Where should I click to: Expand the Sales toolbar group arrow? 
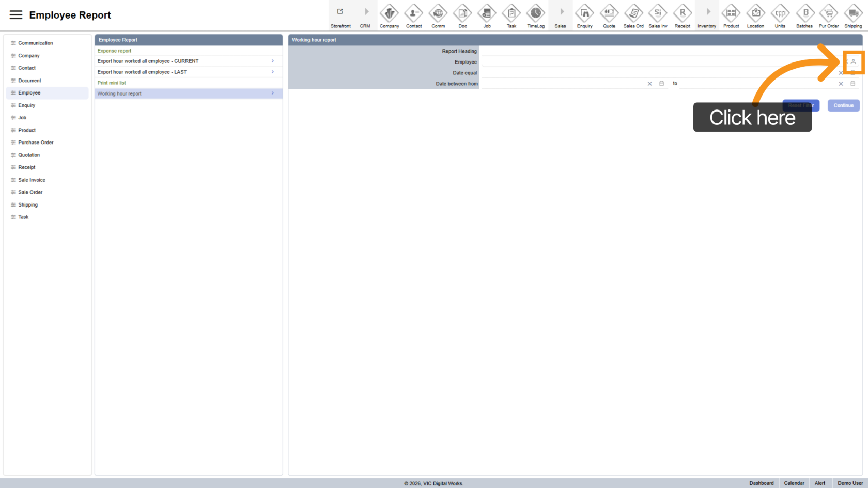tap(561, 13)
